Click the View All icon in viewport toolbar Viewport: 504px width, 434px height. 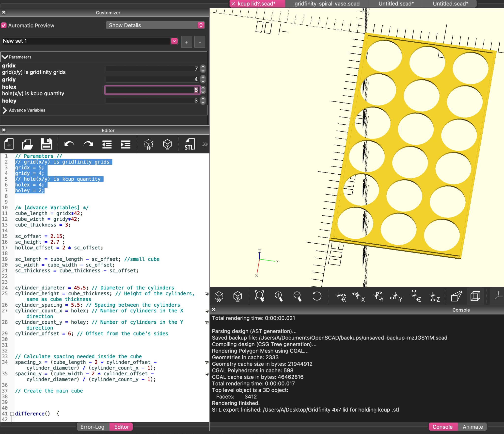click(259, 296)
